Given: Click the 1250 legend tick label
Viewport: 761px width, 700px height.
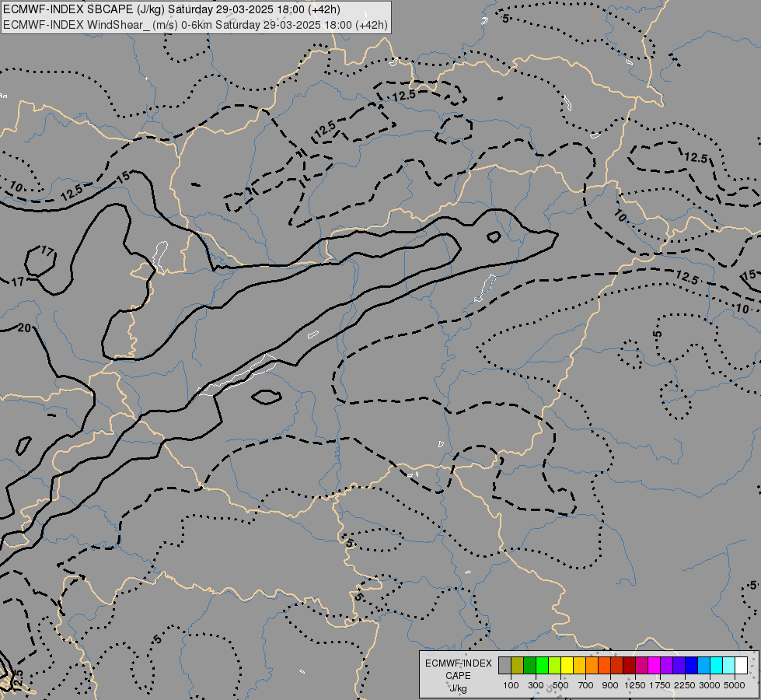Looking at the screenshot, I should point(635,685).
